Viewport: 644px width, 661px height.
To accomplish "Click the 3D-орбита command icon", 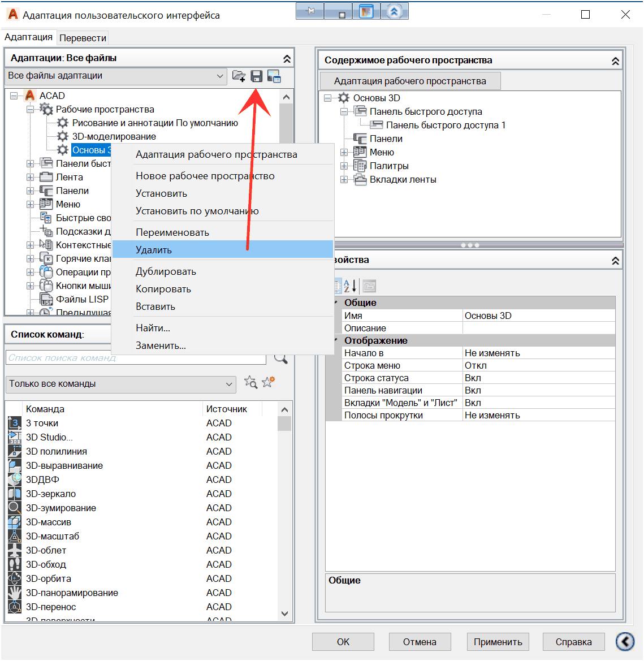I will click(x=15, y=578).
